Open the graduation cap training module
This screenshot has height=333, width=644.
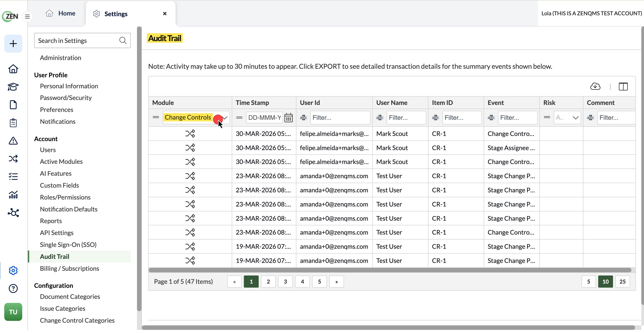(x=13, y=87)
